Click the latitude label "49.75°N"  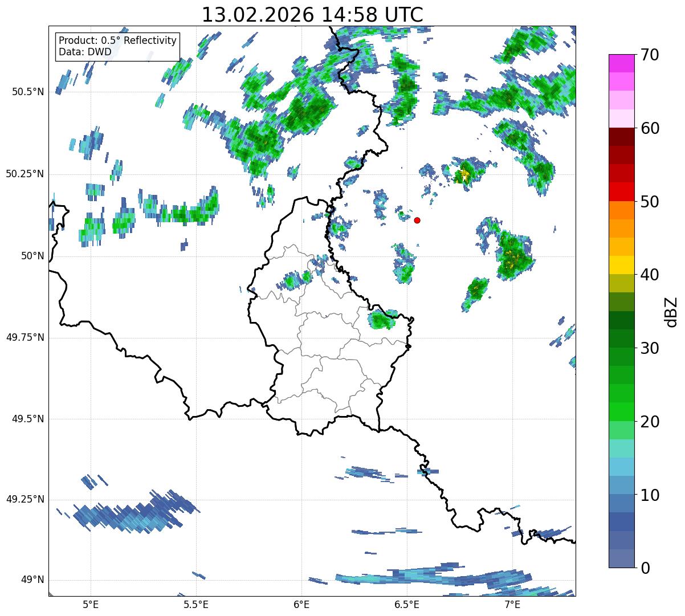[x=25, y=337]
